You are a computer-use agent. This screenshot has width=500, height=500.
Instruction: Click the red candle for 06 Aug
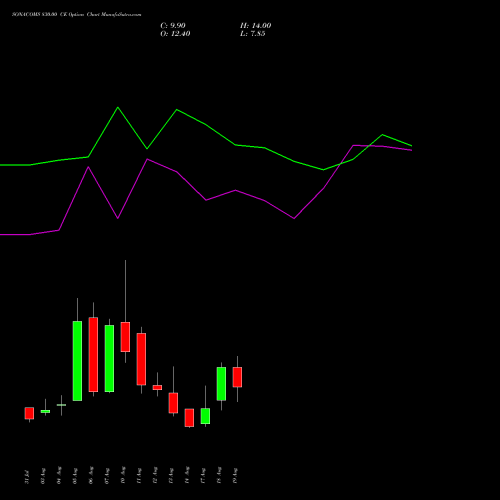point(93,354)
